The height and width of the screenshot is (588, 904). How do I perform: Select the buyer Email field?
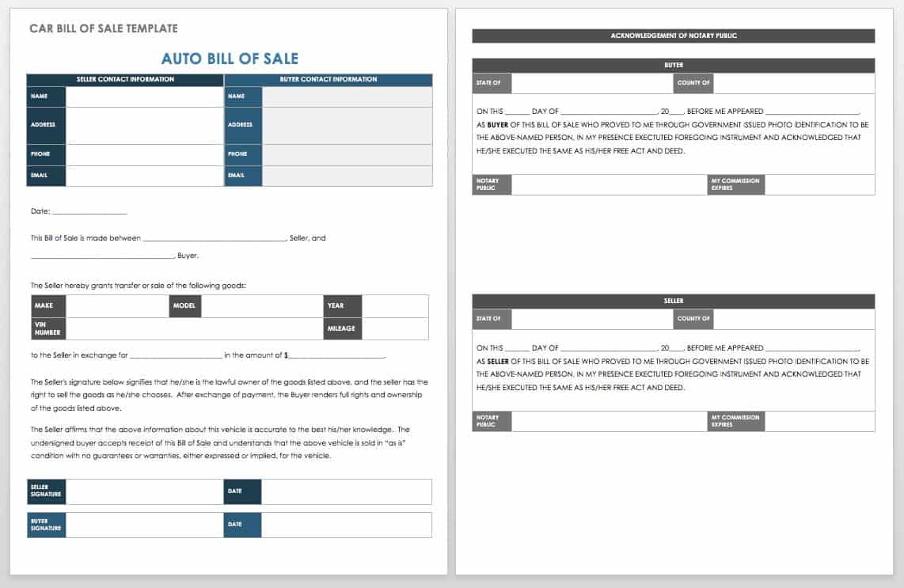click(347, 176)
